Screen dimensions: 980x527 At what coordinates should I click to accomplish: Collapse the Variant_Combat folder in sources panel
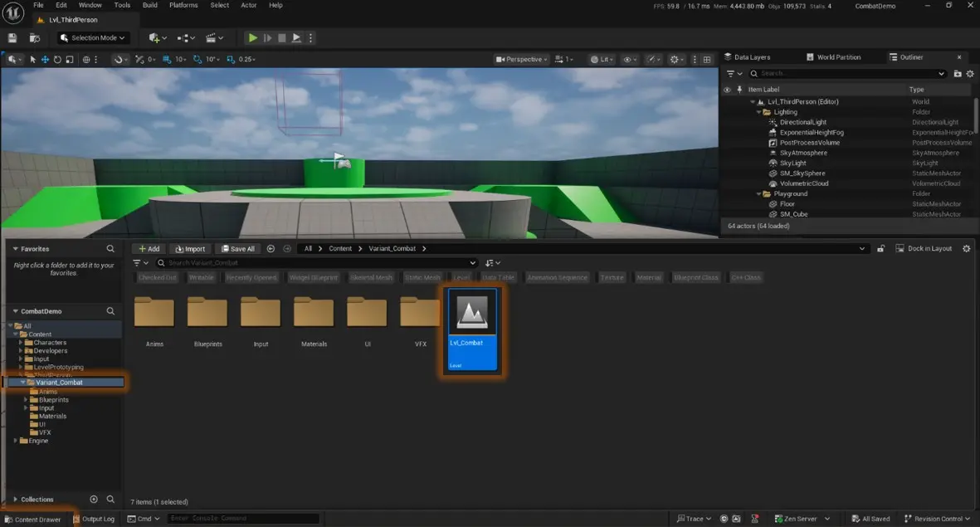22,382
